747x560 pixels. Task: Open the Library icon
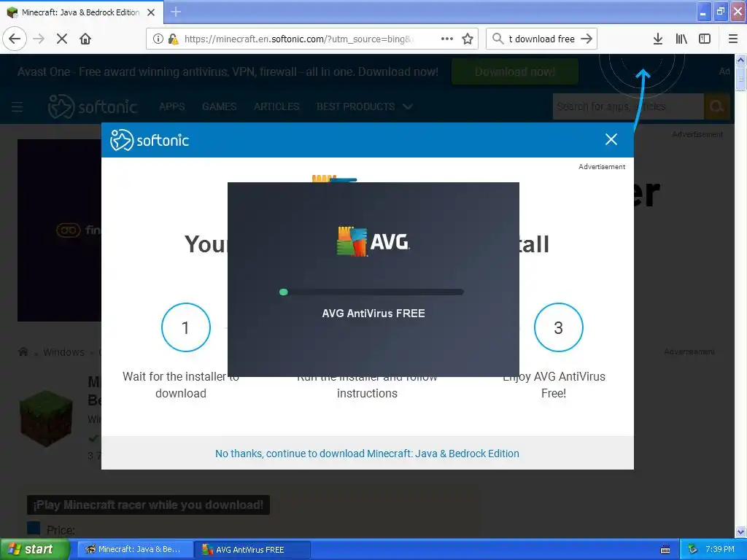(681, 39)
